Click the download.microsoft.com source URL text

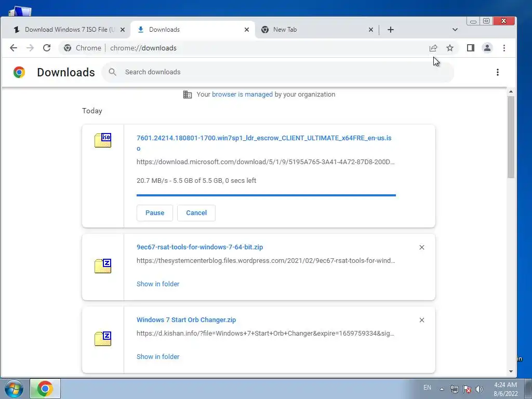click(x=265, y=162)
